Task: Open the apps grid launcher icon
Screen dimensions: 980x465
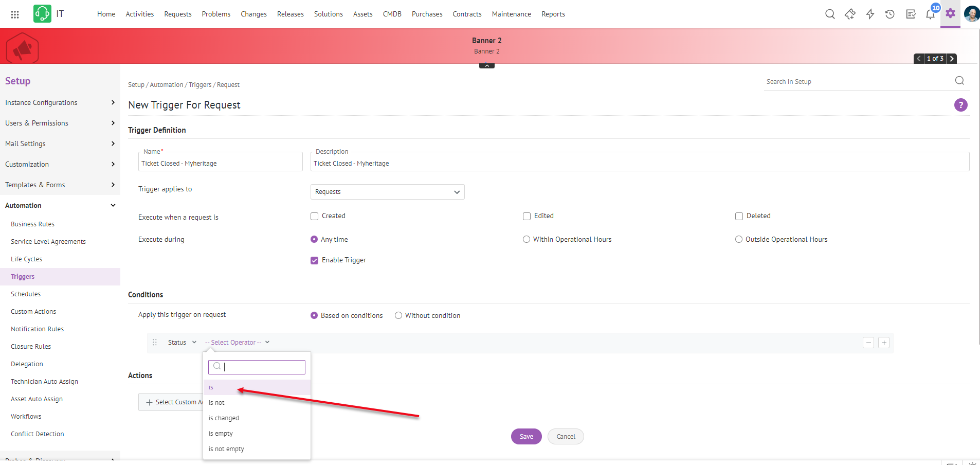Action: point(15,14)
